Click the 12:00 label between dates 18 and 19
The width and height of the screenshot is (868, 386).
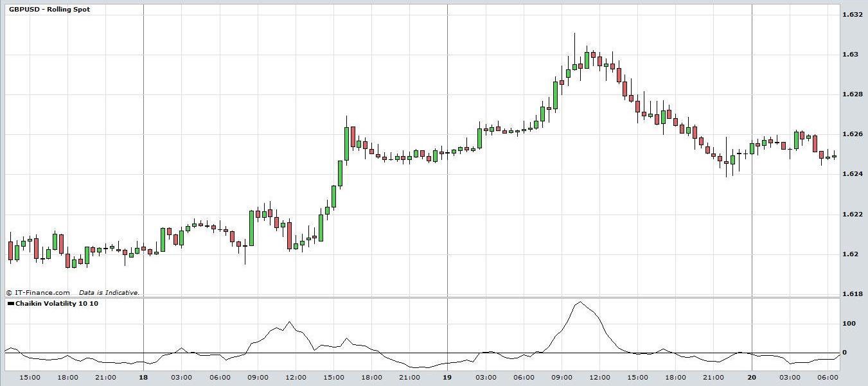pyautogui.click(x=296, y=378)
